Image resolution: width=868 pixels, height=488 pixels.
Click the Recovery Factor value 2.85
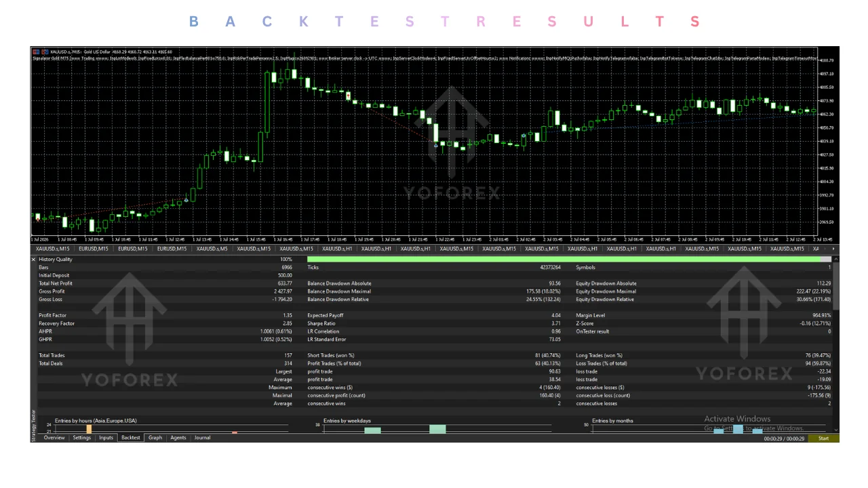click(x=288, y=323)
